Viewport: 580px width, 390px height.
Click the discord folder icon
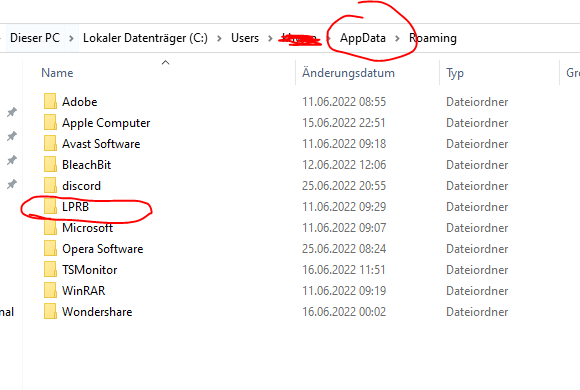click(50, 185)
